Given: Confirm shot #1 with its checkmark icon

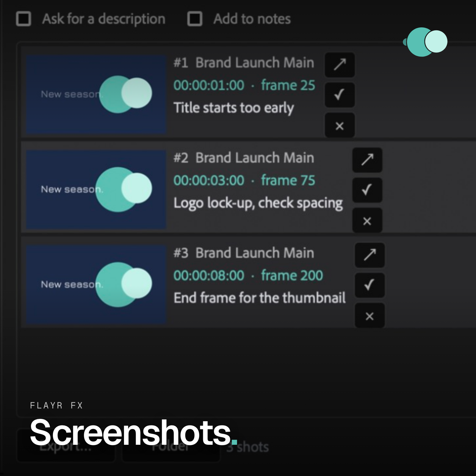Looking at the screenshot, I should 340,95.
